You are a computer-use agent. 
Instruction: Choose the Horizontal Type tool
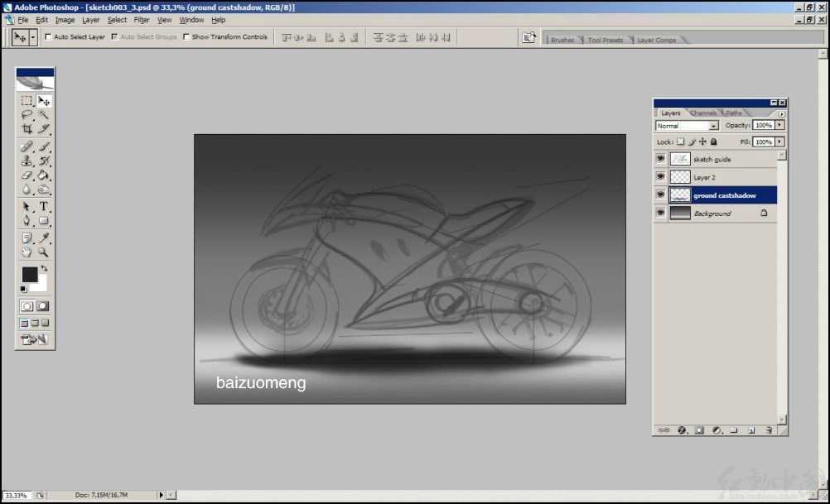(x=44, y=206)
